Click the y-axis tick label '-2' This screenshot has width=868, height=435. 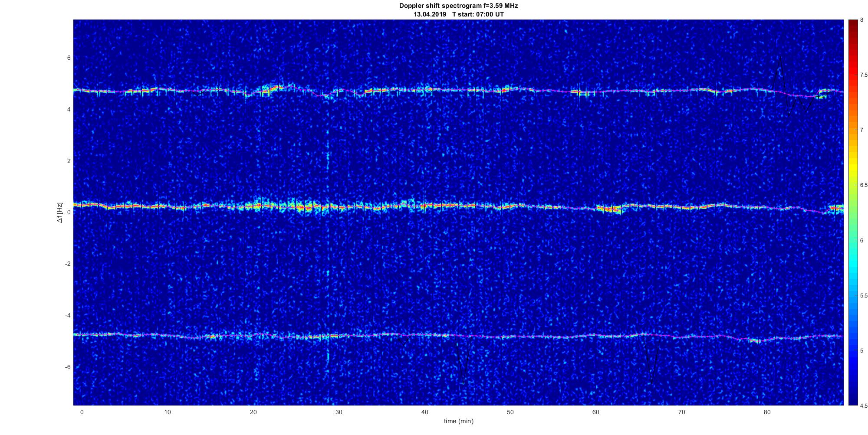[x=68, y=264]
